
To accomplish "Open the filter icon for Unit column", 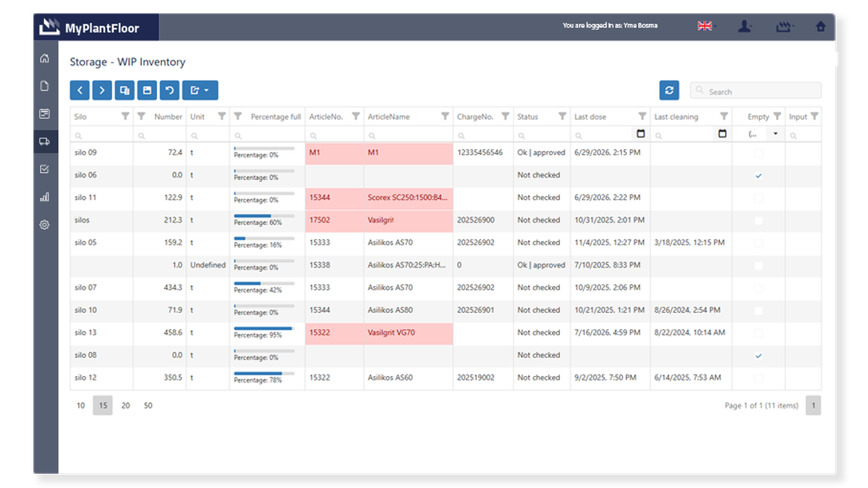I will pyautogui.click(x=222, y=116).
